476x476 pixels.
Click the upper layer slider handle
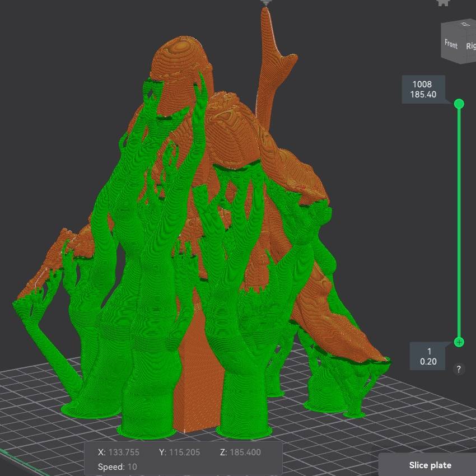pos(459,104)
